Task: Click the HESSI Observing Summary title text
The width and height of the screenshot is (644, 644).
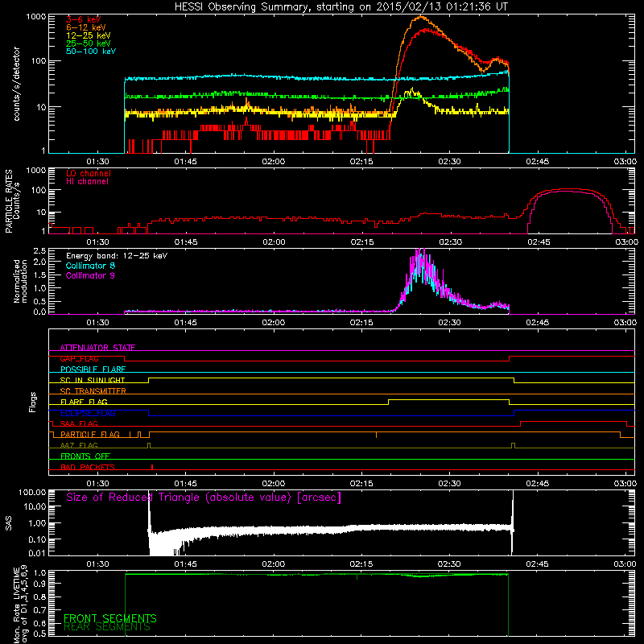Action: [341, 7]
